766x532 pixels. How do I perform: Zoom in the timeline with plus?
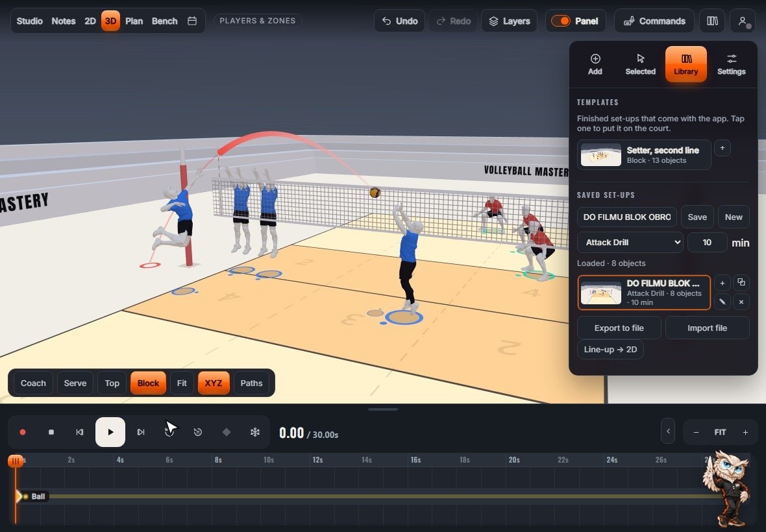point(745,432)
